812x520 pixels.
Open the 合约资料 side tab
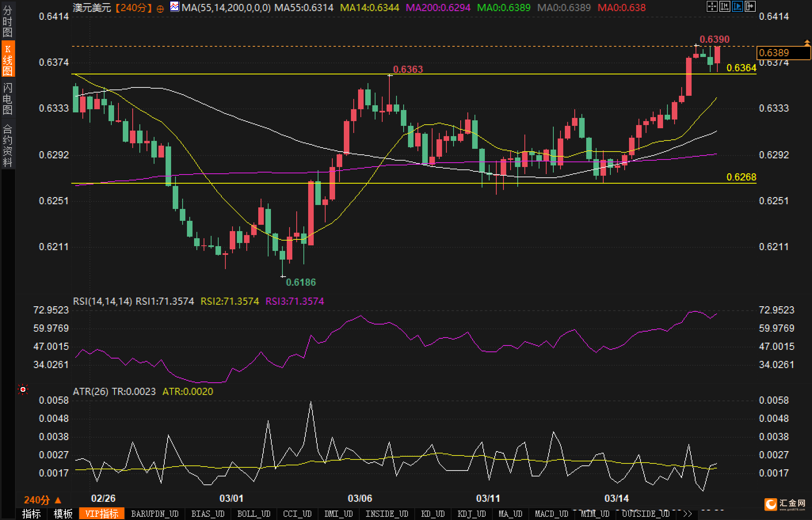8,145
